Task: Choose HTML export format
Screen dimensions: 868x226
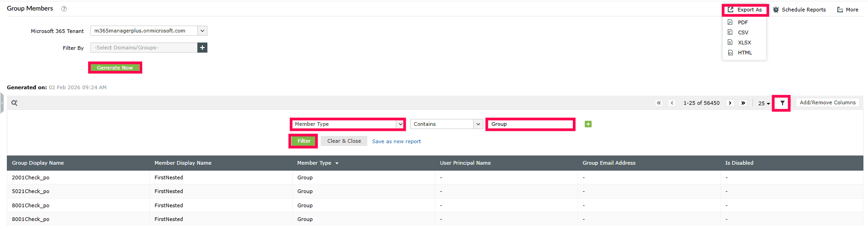Action: pyautogui.click(x=744, y=53)
